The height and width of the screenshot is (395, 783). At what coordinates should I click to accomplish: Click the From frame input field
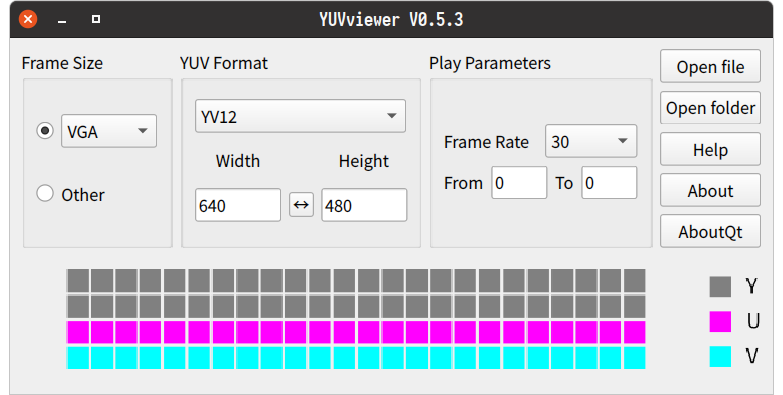tap(519, 183)
